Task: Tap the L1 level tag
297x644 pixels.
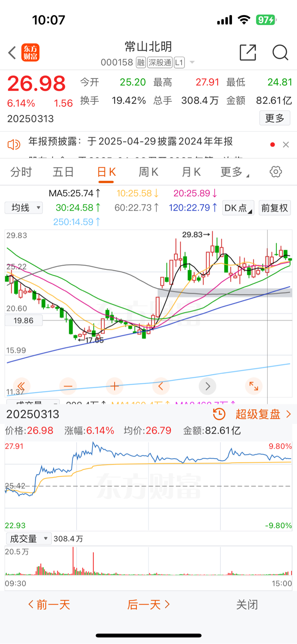Action: point(179,62)
